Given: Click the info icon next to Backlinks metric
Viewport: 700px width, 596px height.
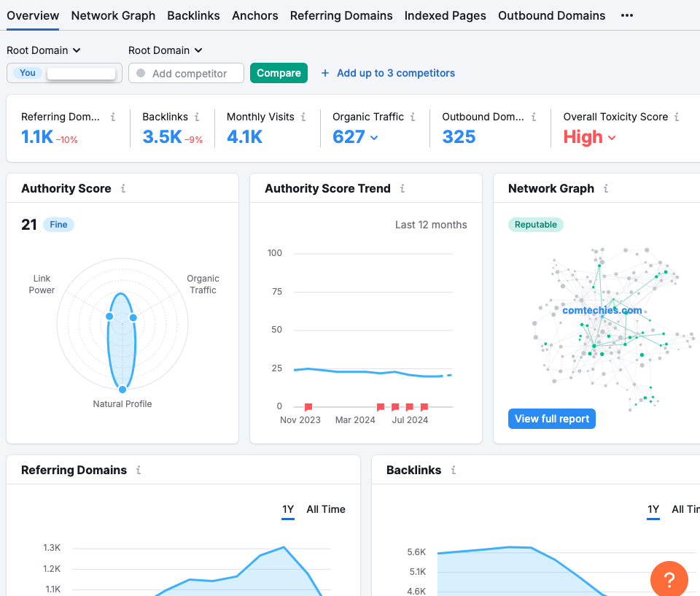Looking at the screenshot, I should coord(198,117).
